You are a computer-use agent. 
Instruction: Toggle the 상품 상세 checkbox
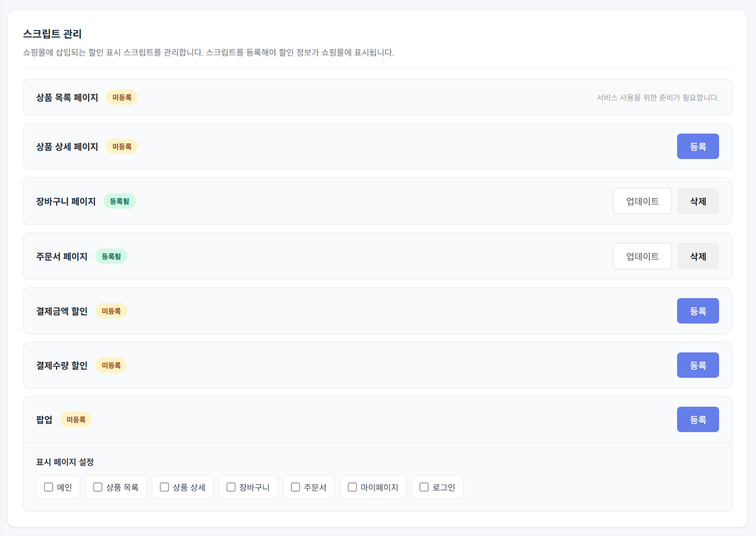[x=165, y=487]
